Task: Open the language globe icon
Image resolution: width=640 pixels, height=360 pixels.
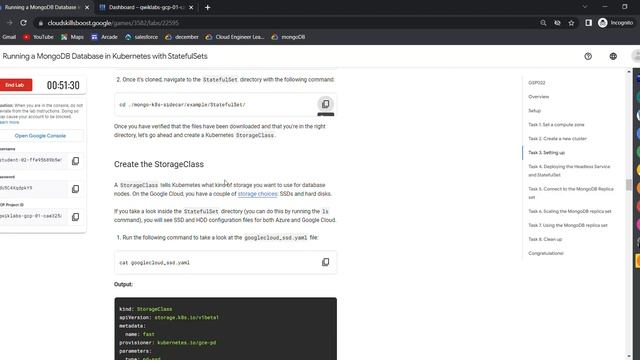Action: pos(613,56)
